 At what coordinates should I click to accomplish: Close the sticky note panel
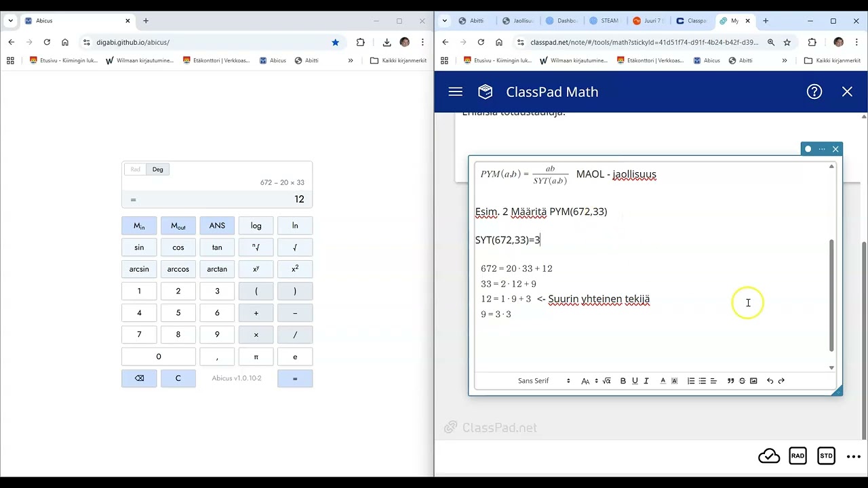835,149
